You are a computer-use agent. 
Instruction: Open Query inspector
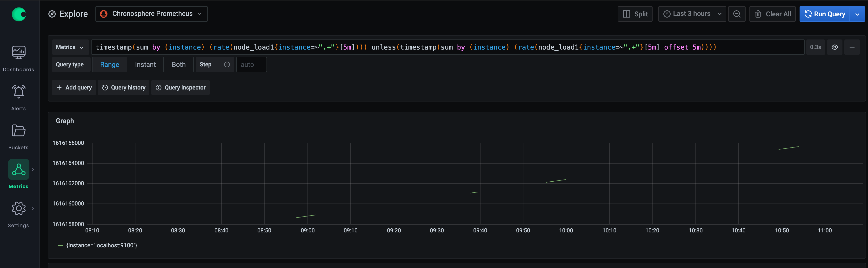click(180, 87)
